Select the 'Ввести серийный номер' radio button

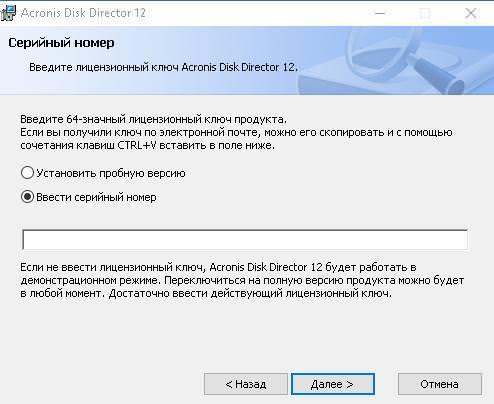tap(27, 197)
